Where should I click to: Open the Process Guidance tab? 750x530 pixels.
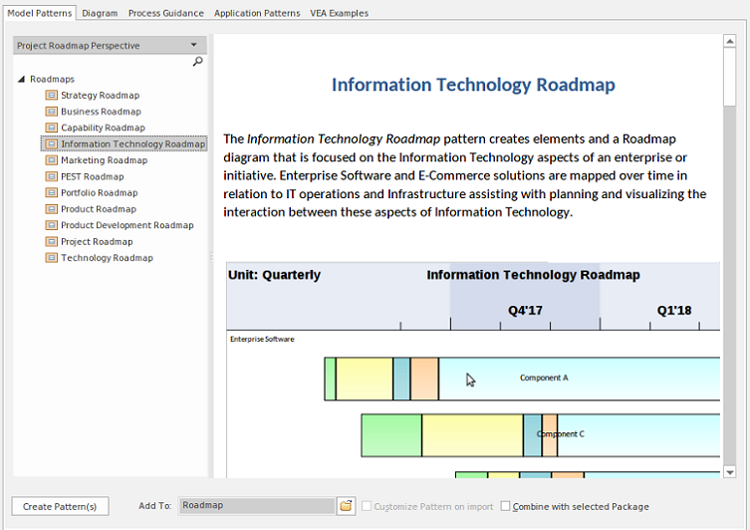point(166,13)
